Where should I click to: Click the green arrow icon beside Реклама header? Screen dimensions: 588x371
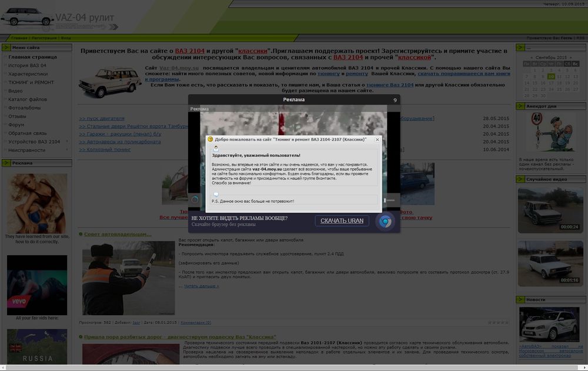(6, 163)
